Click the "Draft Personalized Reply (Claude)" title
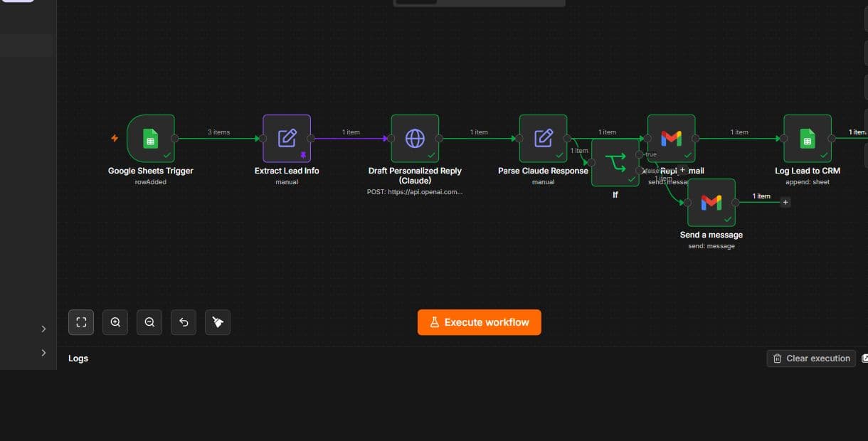Screen dimensions: 868x441 click(x=415, y=176)
